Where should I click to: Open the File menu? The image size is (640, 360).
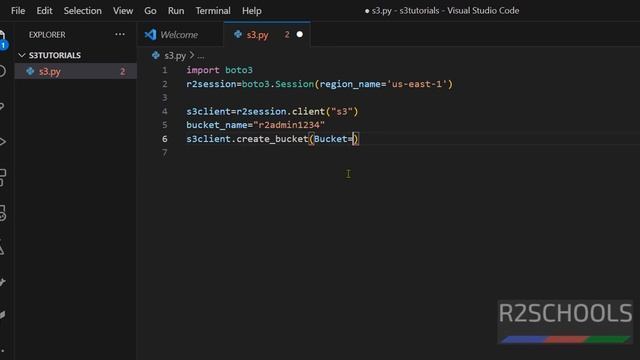pos(18,11)
